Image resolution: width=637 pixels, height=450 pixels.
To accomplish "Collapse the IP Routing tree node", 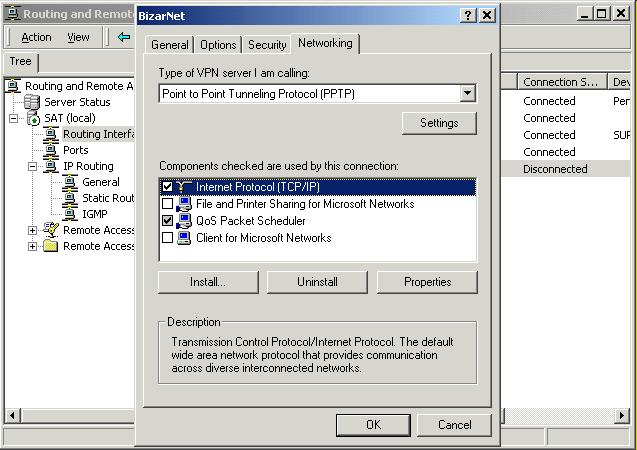I will coord(32,166).
